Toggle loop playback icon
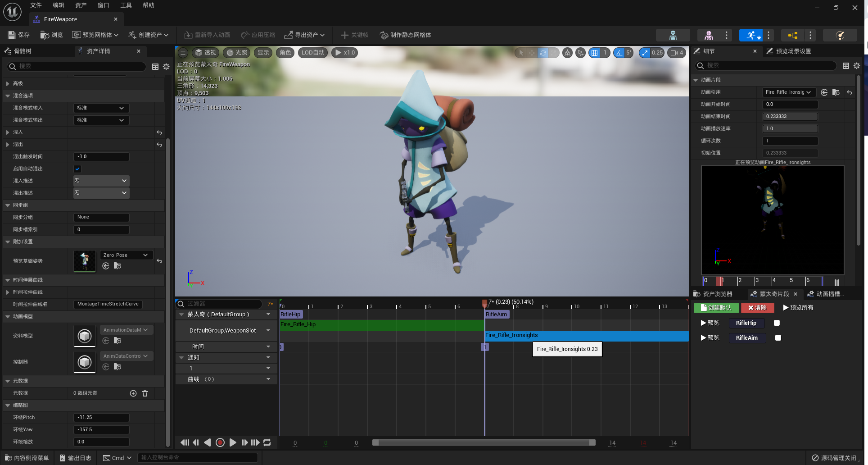Image resolution: width=868 pixels, height=465 pixels. [267, 442]
